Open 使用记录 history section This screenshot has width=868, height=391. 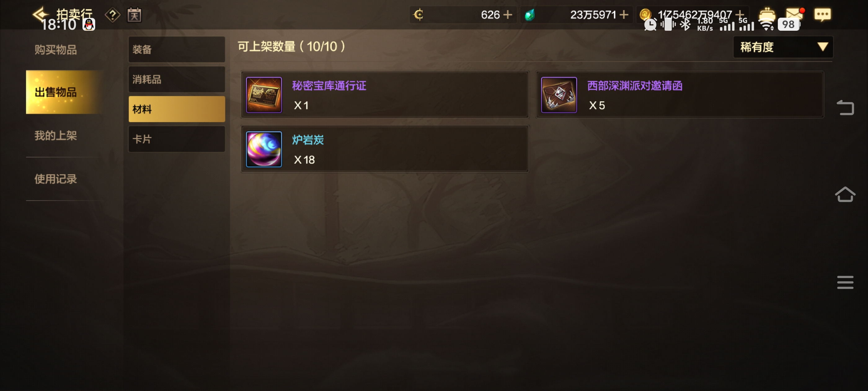pos(55,179)
